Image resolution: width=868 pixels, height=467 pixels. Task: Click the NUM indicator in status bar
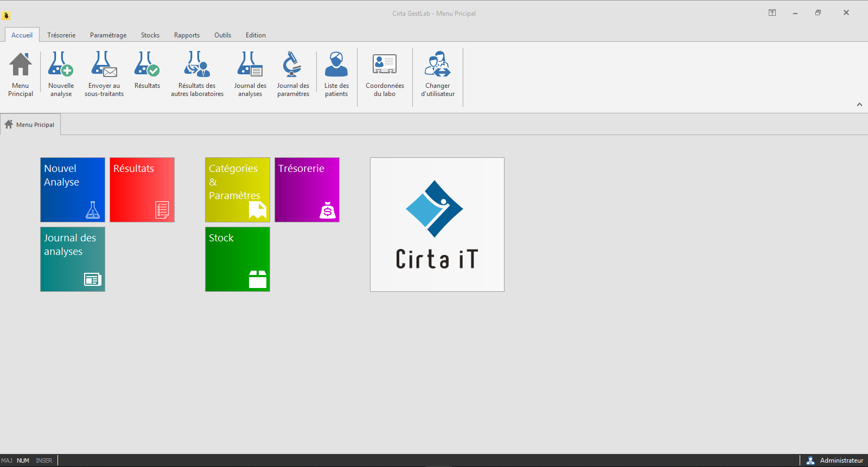(23, 460)
